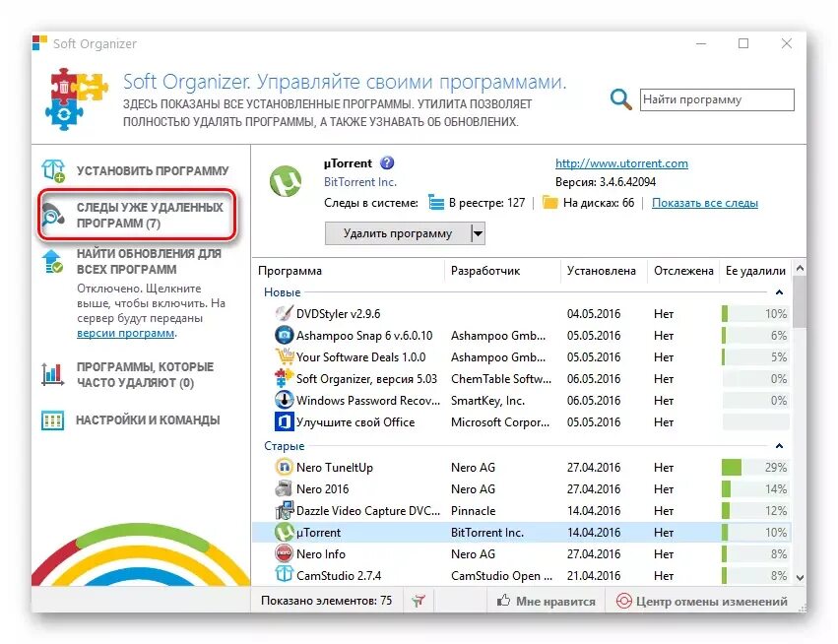Screen dimensions: 838x644
Task: Click the Windows Password Recovery icon
Action: click(284, 401)
